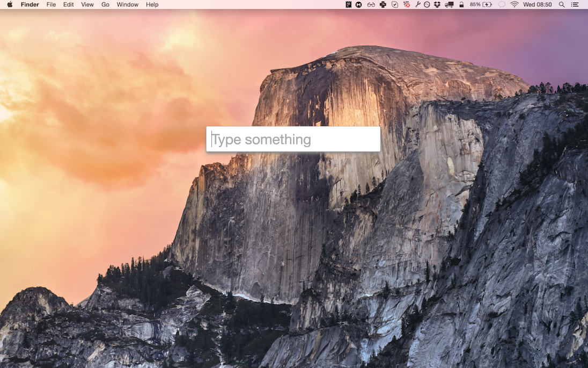Click the black circle M menu bar icon

coord(359,4)
